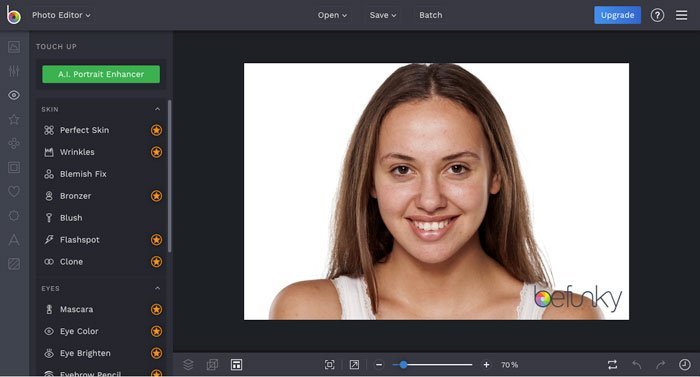Click the undo arrow icon

coord(637,365)
